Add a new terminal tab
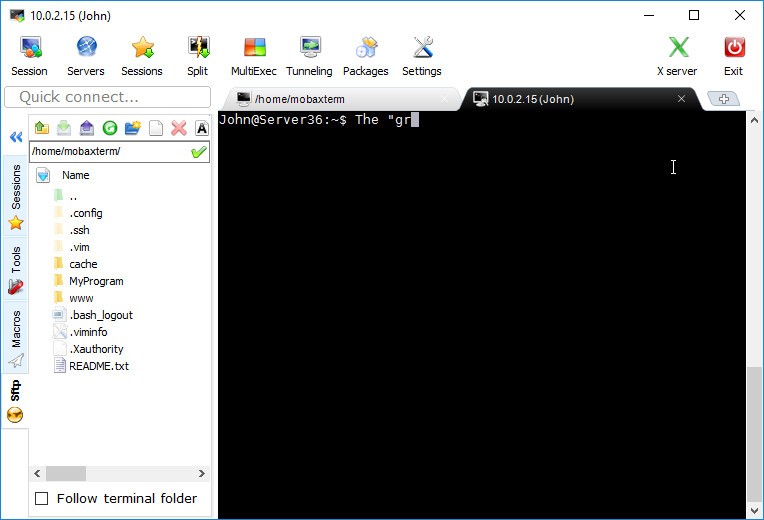Viewport: 764px width, 520px height. coord(723,99)
